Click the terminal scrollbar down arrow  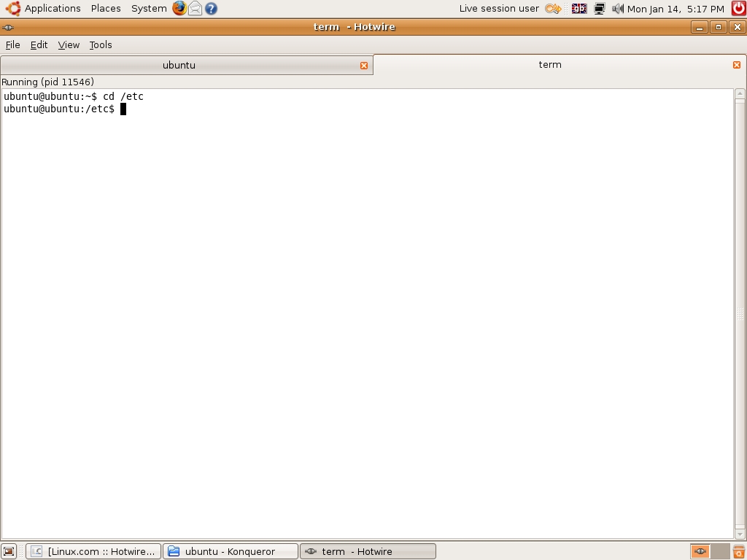[740, 534]
